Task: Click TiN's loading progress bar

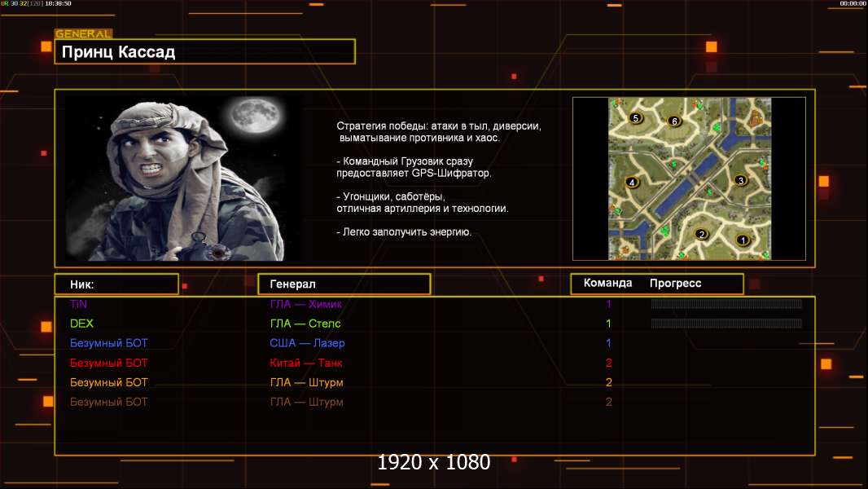Action: (726, 304)
